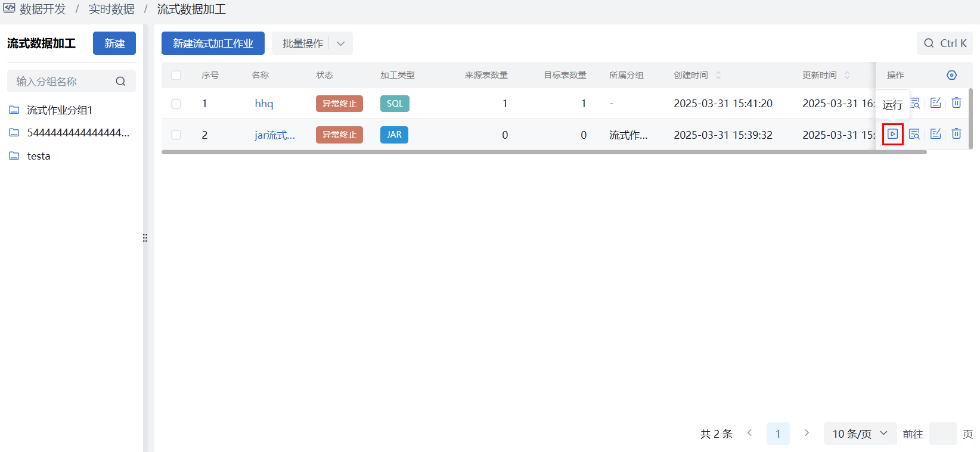
Task: Click folder icon of 流式作业分组1
Action: (x=14, y=110)
